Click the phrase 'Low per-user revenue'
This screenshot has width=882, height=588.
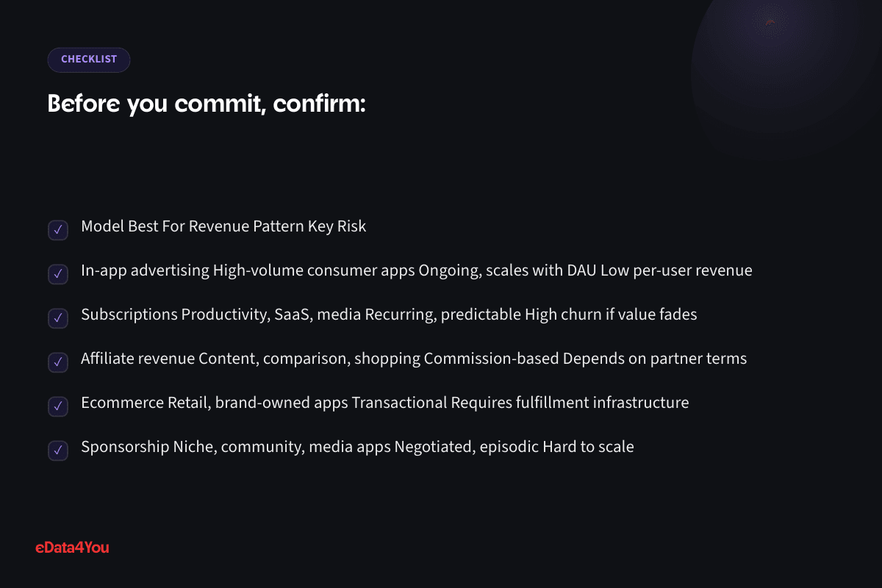coord(676,270)
